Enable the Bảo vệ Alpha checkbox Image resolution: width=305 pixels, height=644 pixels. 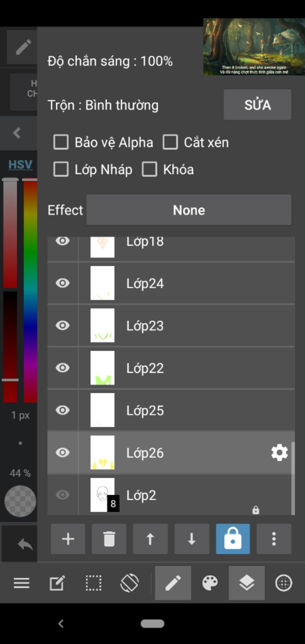coord(61,142)
